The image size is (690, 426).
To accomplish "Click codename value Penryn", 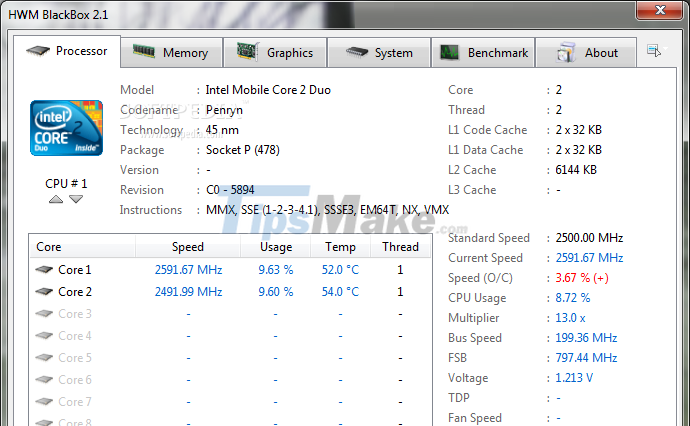I will (224, 110).
